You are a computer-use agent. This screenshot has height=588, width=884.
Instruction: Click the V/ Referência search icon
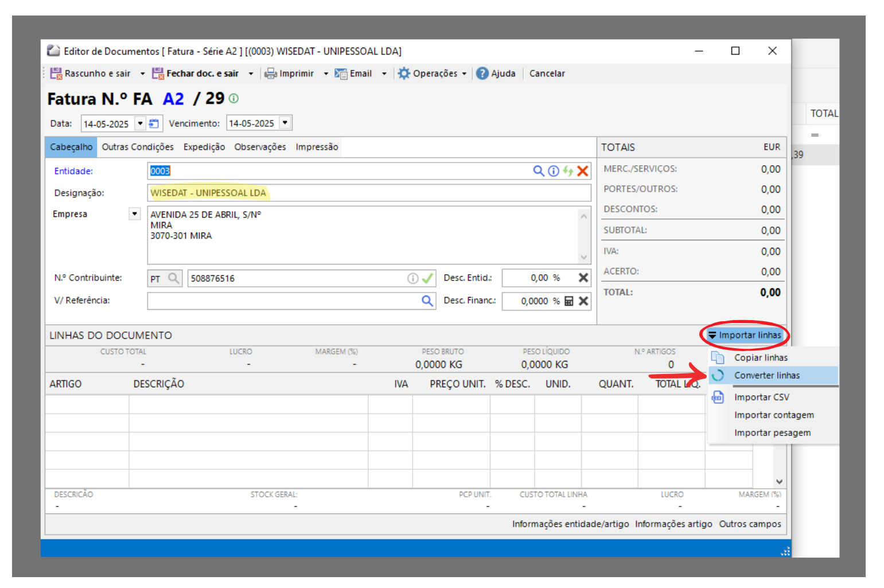coord(427,301)
